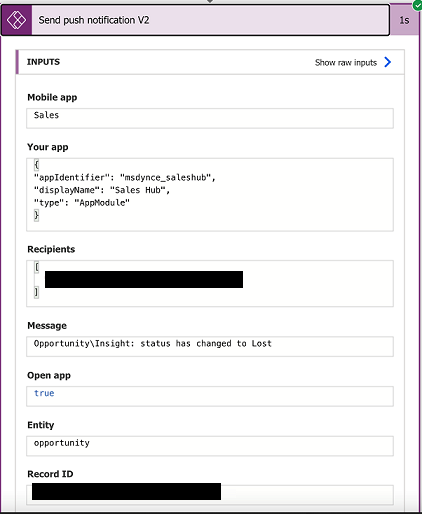Click the Recipients label

click(x=51, y=249)
